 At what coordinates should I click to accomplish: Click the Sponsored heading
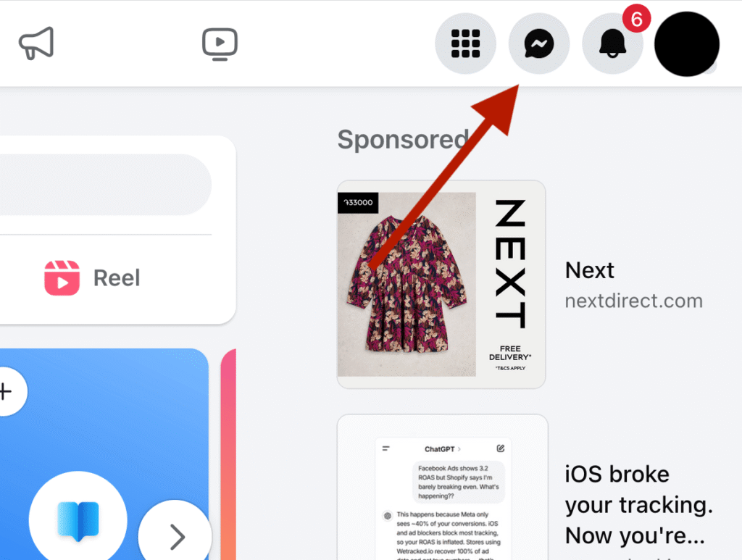[403, 140]
